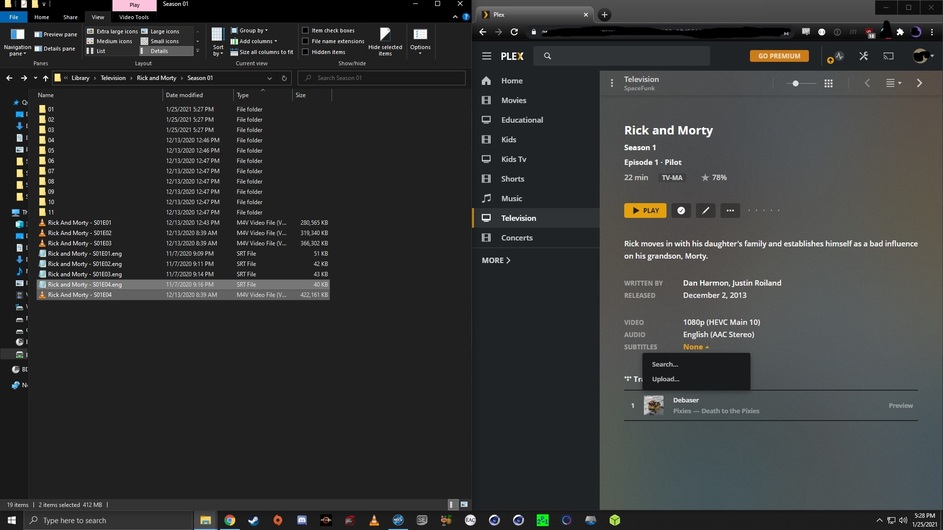Viewport: 943px width, 530px height.
Task: Click the Plex cast to device icon
Action: pyautogui.click(x=888, y=56)
